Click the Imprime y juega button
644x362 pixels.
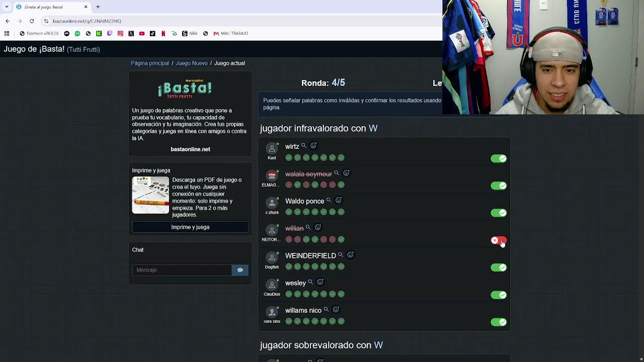[x=190, y=227]
